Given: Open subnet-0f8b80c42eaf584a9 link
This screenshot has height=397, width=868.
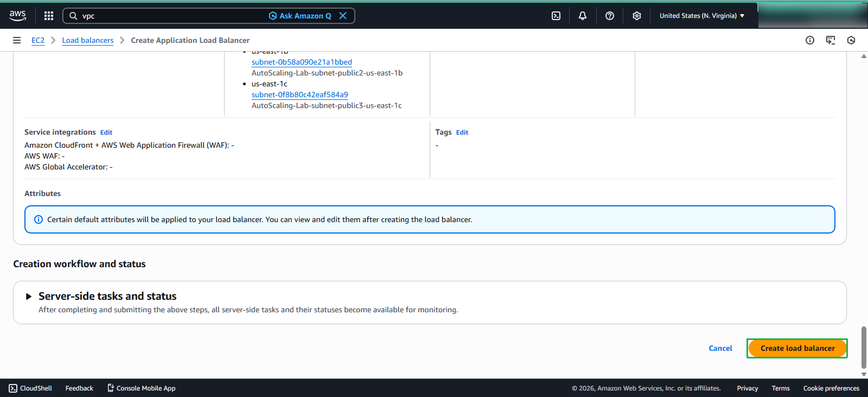Looking at the screenshot, I should tap(300, 94).
